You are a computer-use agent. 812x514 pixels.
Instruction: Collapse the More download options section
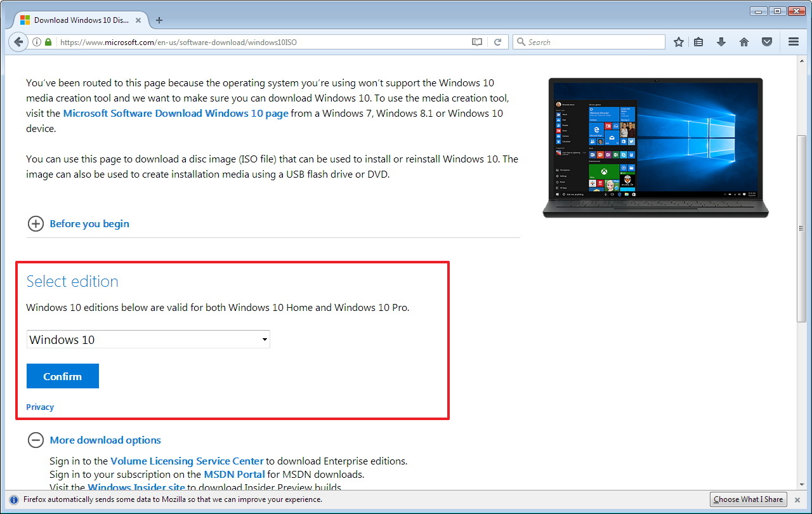95,440
